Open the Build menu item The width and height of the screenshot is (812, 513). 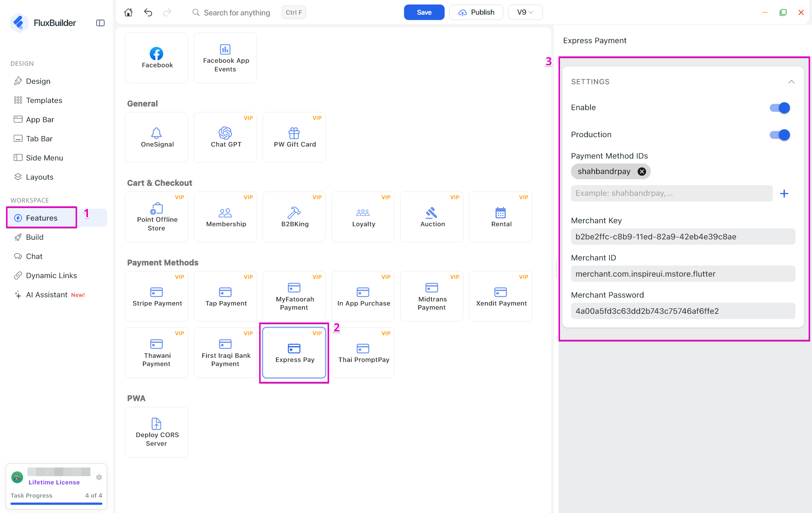tap(56, 237)
